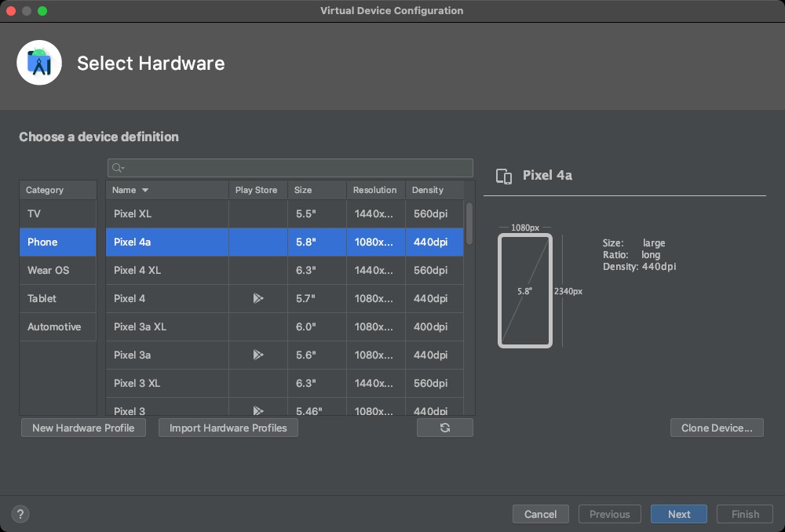
Task: Click the Ratio: long detail text
Action: 631,255
